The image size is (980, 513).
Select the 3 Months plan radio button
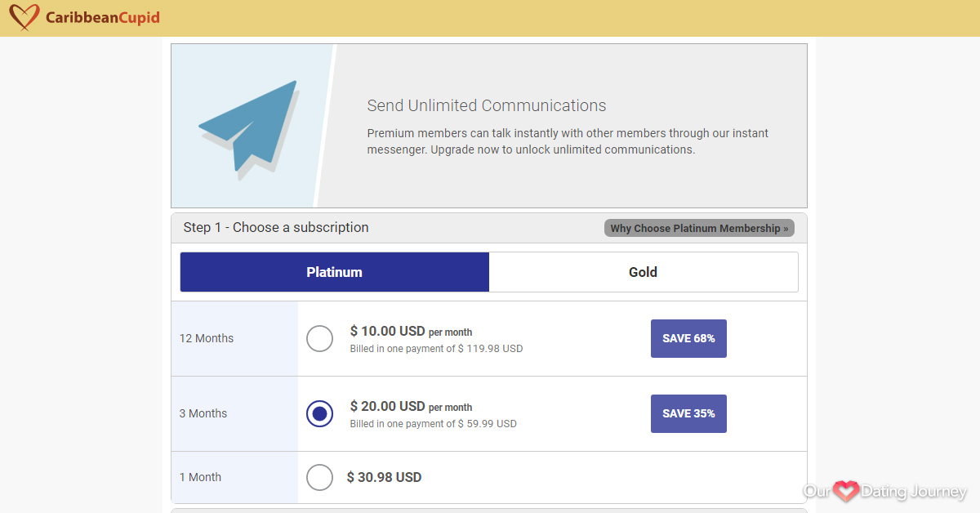coord(319,413)
